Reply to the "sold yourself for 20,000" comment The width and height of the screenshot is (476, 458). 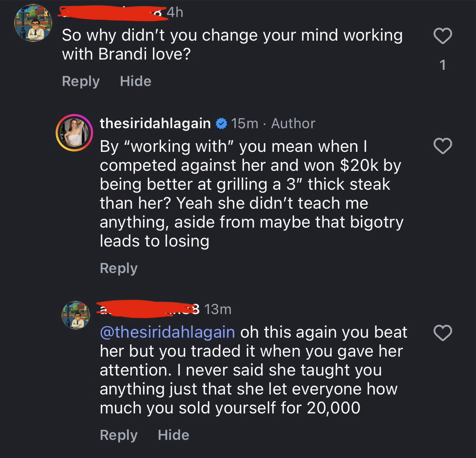pos(118,435)
